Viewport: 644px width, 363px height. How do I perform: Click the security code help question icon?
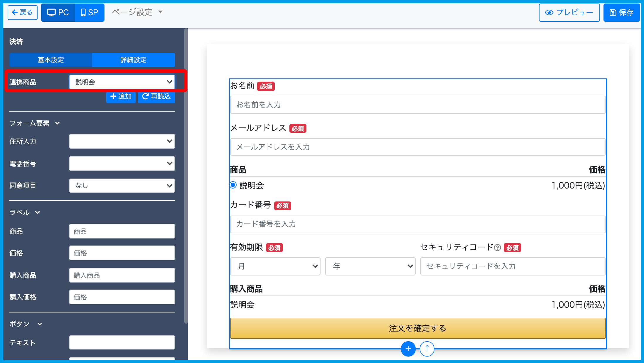[x=497, y=248]
